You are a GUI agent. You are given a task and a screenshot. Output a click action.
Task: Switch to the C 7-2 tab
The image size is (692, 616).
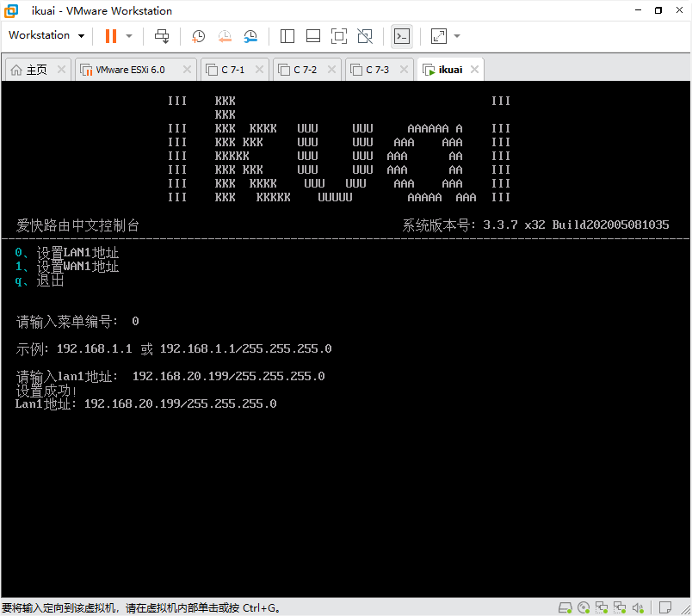[305, 70]
